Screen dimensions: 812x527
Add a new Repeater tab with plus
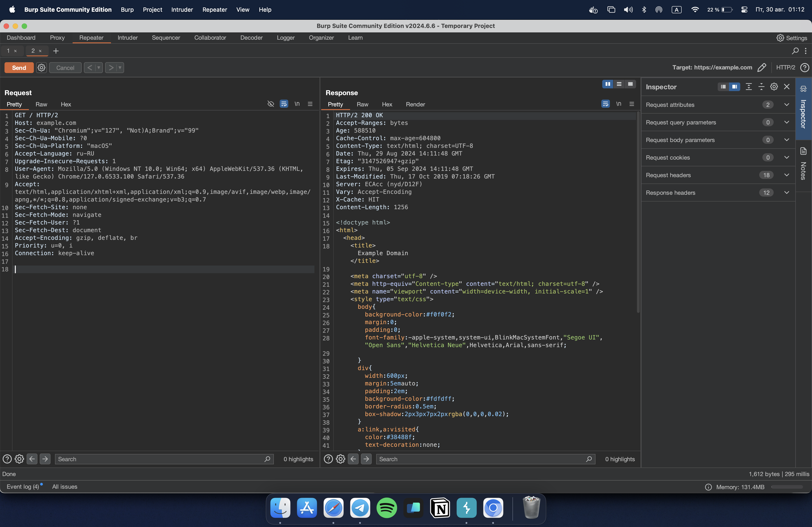[56, 51]
